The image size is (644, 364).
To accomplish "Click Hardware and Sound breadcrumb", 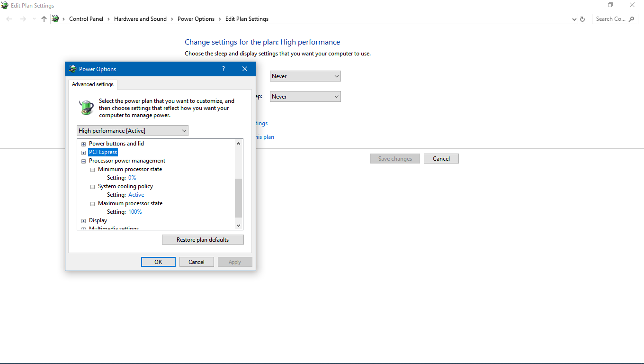I will 140,19.
